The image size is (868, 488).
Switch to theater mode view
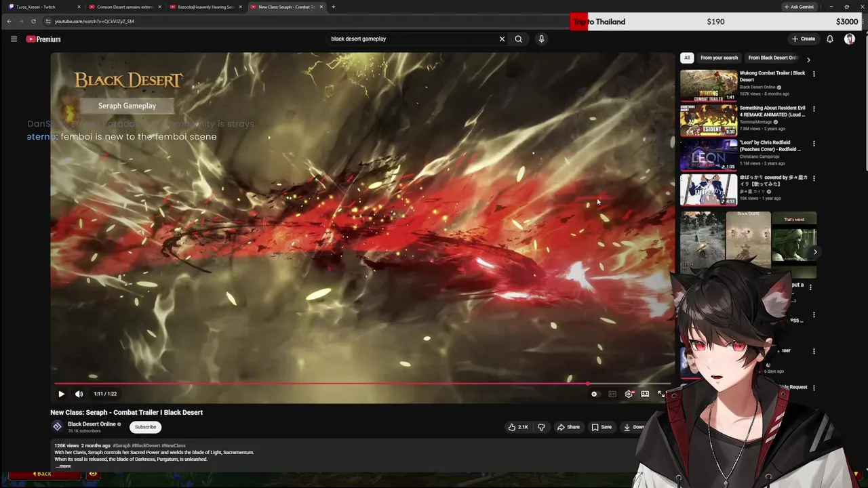[645, 394]
